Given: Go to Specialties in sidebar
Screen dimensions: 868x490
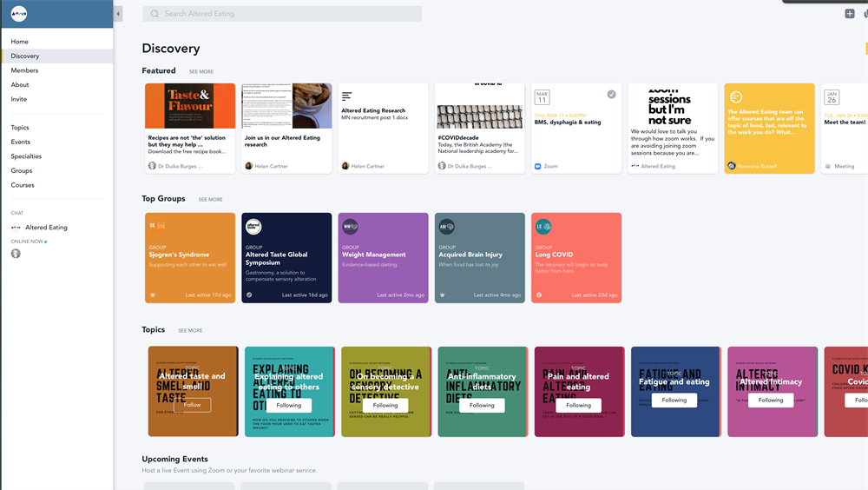Looking at the screenshot, I should click(26, 156).
